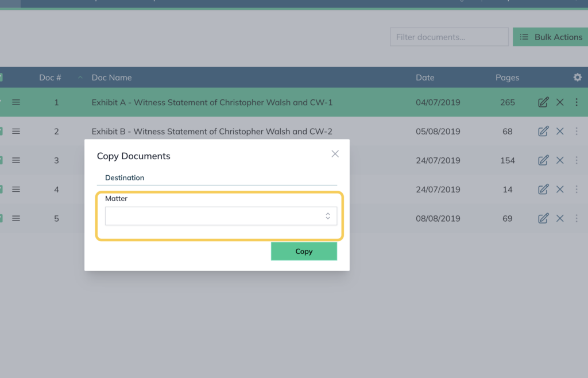Select the Destination tab
This screenshot has height=378, width=588.
click(125, 178)
